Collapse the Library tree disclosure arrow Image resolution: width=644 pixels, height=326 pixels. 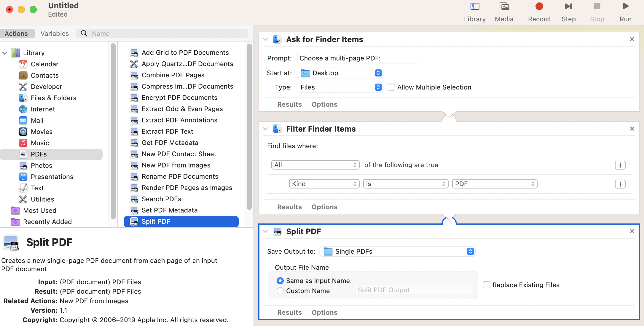[x=5, y=53]
